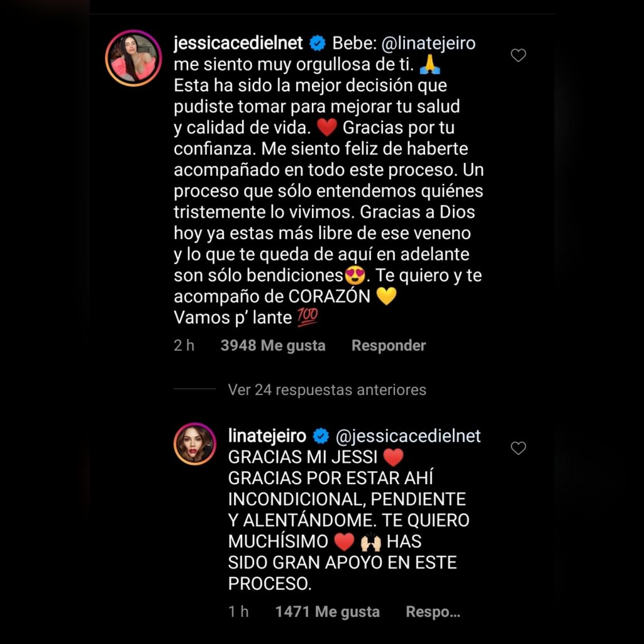Open the @linatejeiro mention link

(x=428, y=43)
